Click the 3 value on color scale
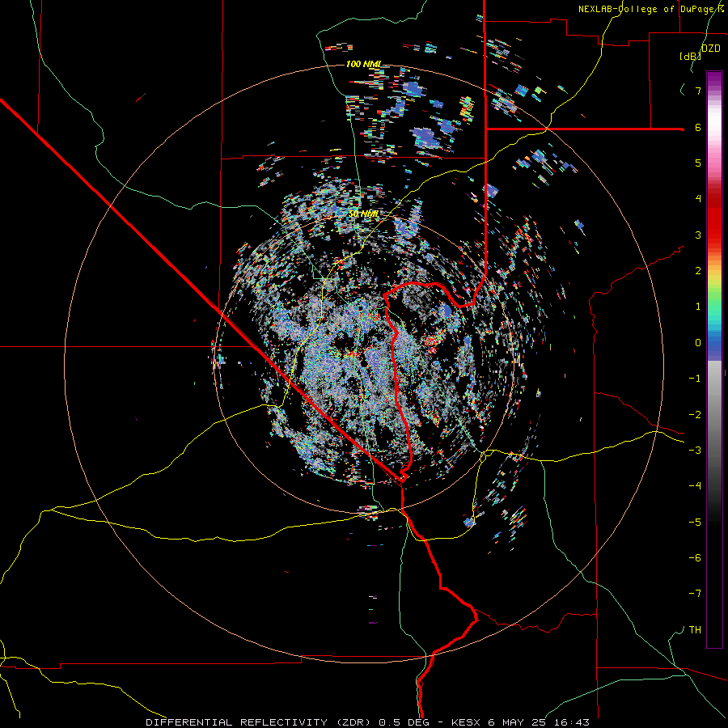 (x=698, y=235)
